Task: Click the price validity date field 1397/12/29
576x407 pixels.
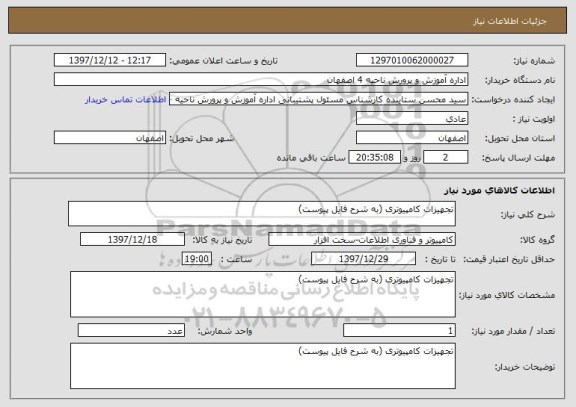Action: [x=363, y=259]
